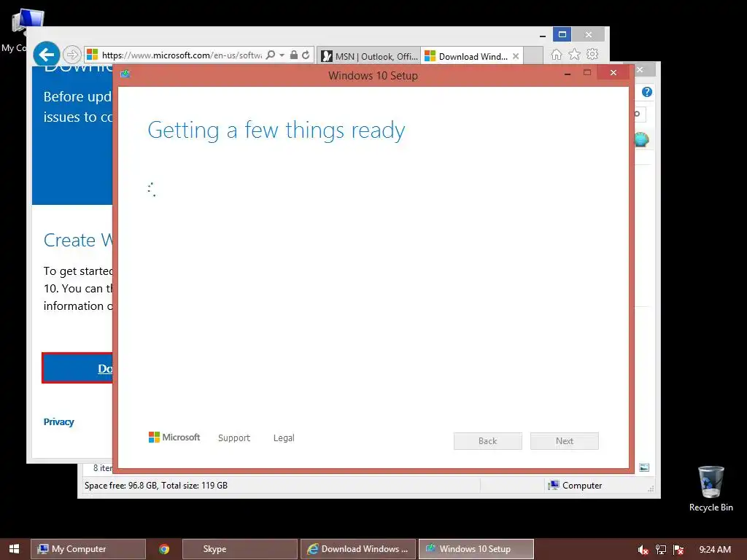
Task: Click the Forward arrow in Internet Explorer
Action: coord(72,55)
